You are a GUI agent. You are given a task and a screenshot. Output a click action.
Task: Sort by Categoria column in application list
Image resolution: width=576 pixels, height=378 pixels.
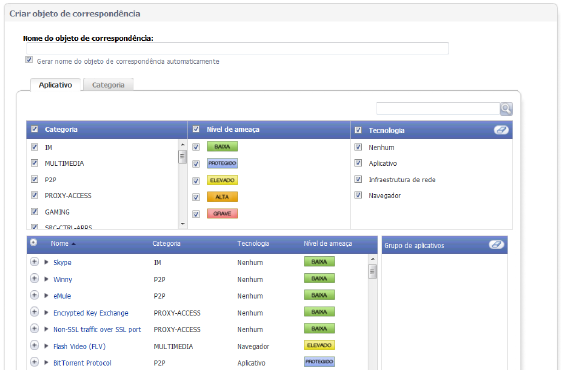point(166,244)
